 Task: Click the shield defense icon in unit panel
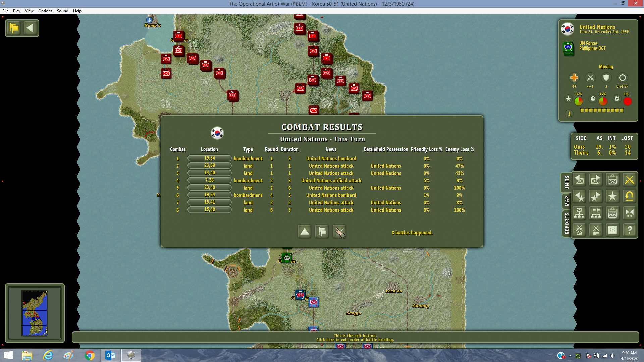point(606,78)
